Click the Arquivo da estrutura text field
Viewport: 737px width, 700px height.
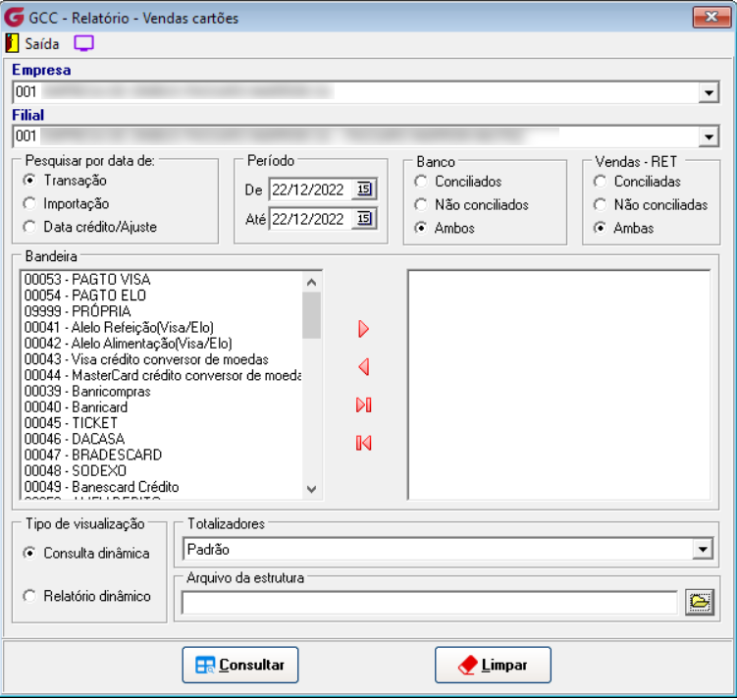[430, 603]
